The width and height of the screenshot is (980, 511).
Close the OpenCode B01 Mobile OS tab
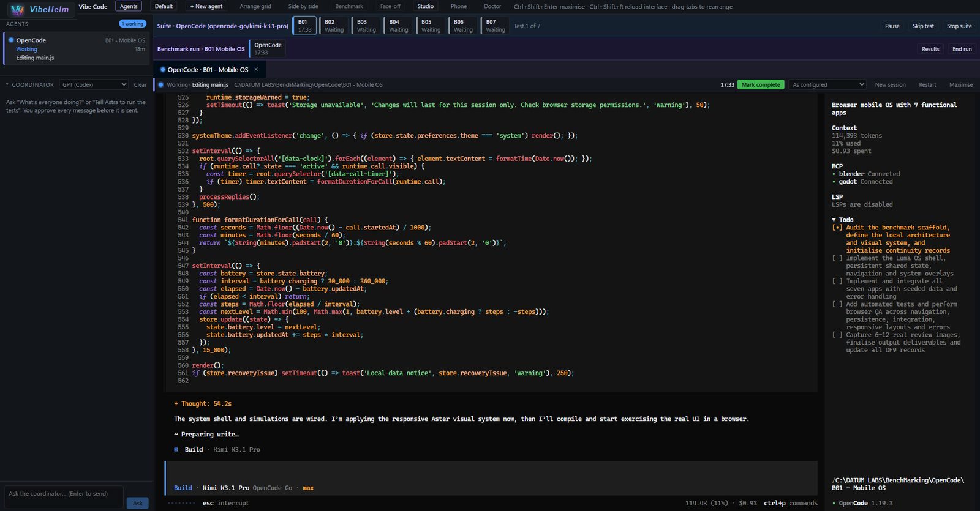[x=256, y=69]
